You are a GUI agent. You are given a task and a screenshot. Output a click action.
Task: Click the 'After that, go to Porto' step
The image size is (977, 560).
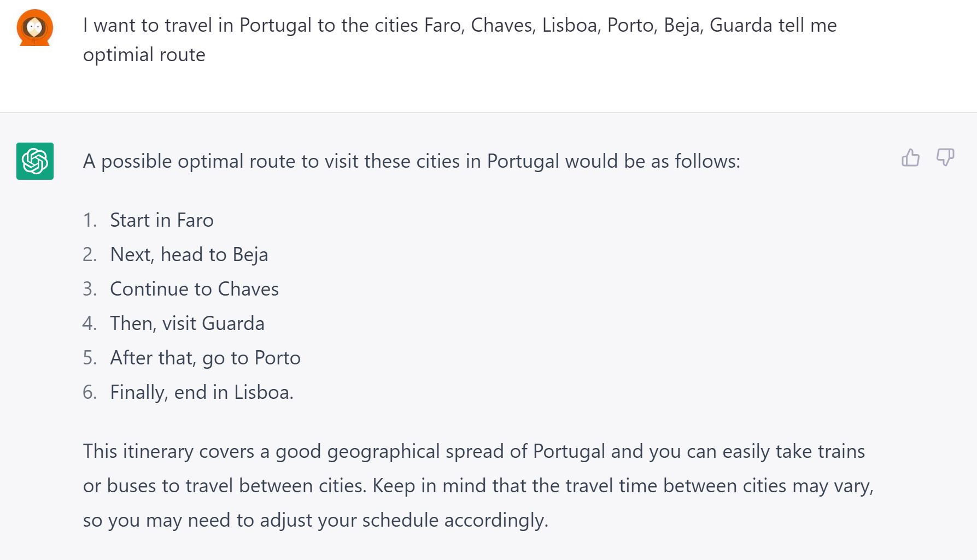205,358
